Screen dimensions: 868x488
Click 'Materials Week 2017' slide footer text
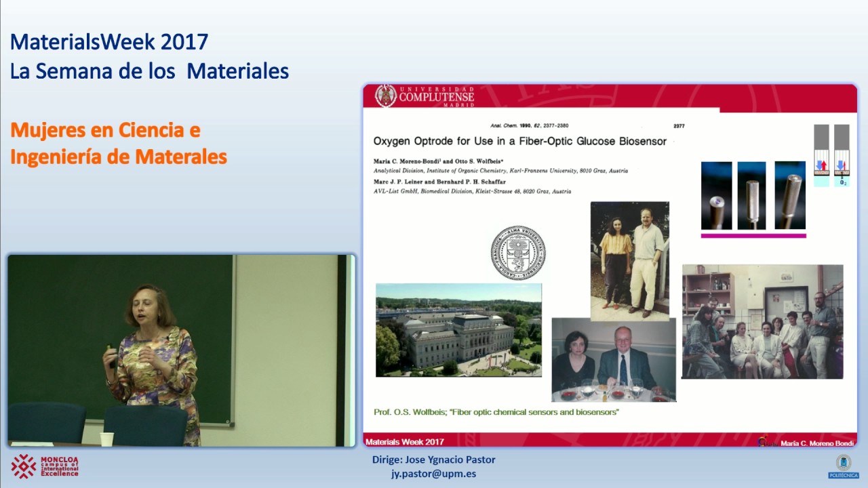click(x=405, y=442)
